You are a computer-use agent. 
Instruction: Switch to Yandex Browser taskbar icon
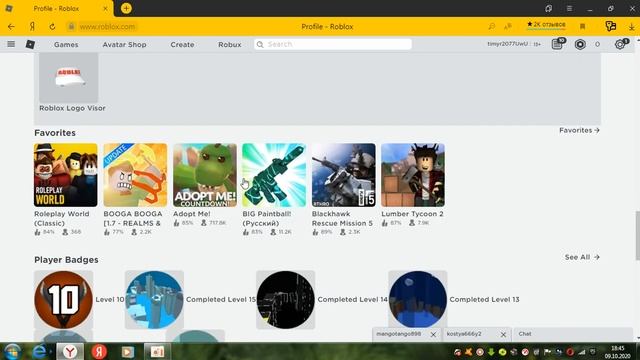pos(70,351)
